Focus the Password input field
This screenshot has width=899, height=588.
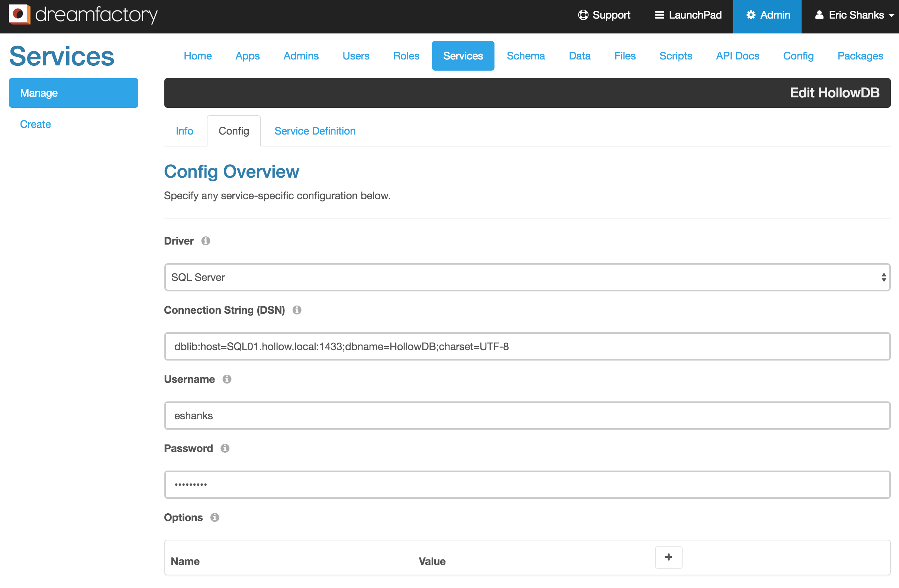point(527,485)
